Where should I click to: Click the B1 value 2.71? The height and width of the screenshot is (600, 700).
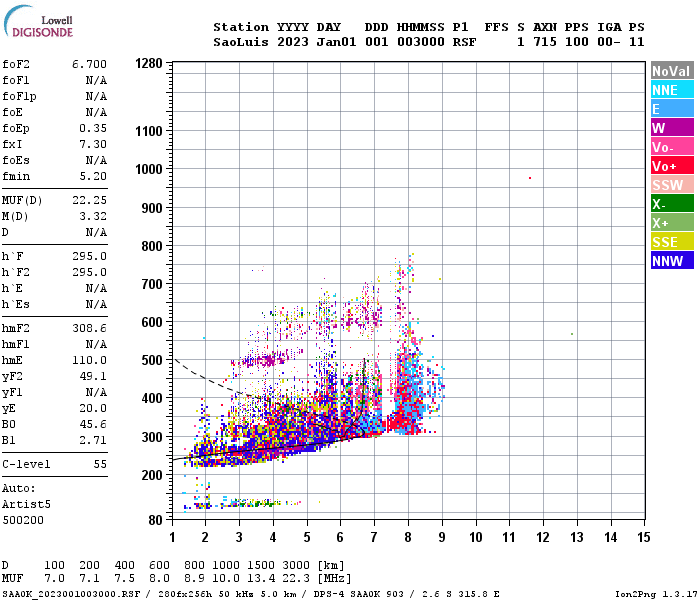pyautogui.click(x=93, y=440)
